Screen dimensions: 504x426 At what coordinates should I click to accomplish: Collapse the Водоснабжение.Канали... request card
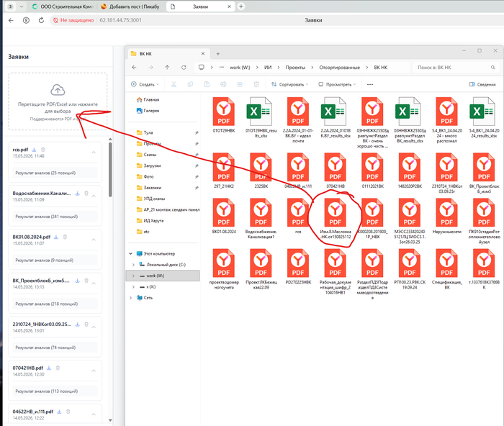pos(94,196)
